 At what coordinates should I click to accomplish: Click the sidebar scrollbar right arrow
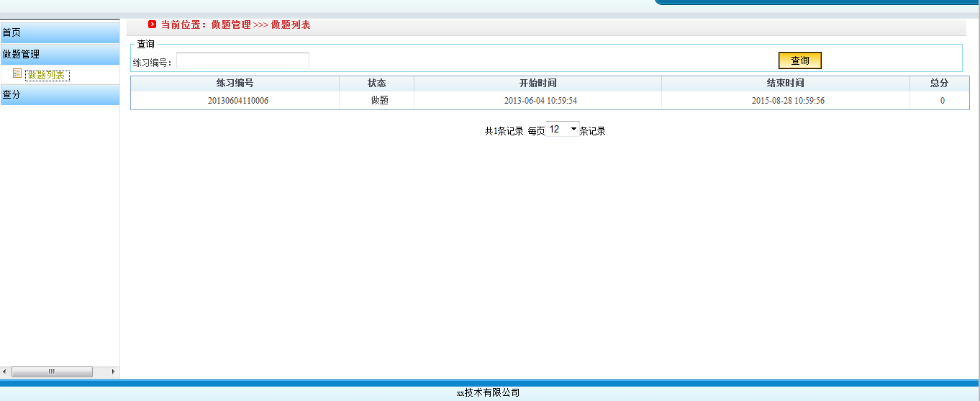[113, 371]
